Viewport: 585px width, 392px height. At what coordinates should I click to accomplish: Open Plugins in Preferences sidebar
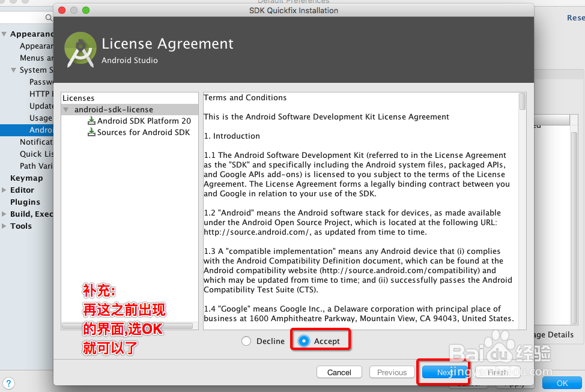coord(25,202)
